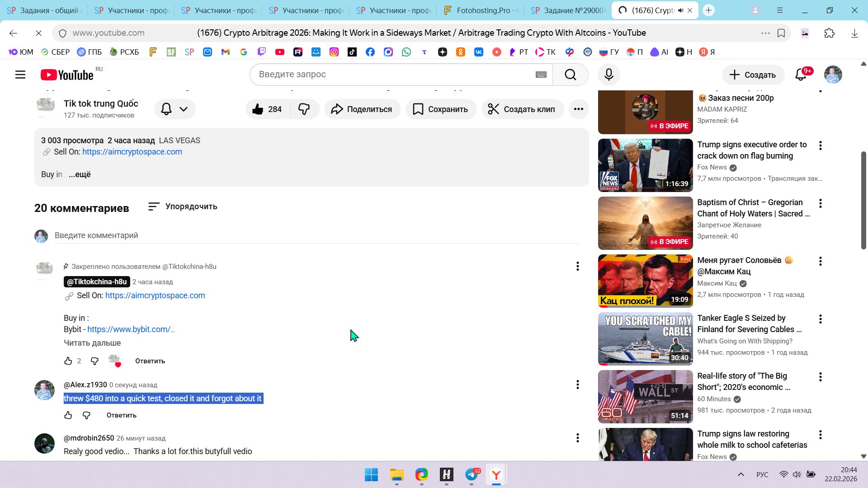The image size is (868, 488).
Task: Open the on-screen keyboard icon in search
Action: (541, 75)
